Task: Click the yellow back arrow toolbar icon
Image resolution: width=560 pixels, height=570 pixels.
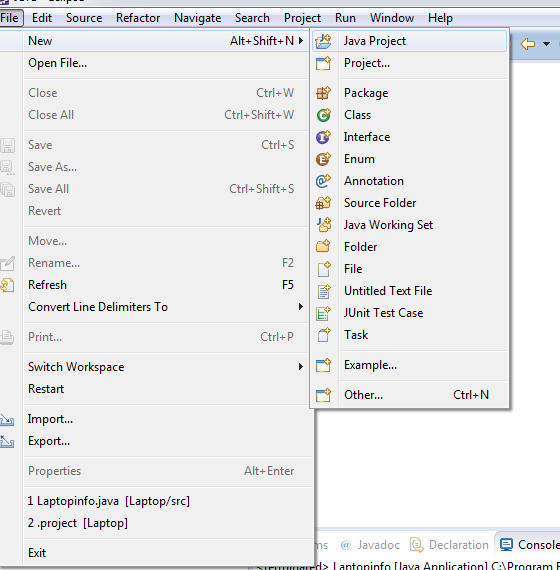Action: pyautogui.click(x=528, y=44)
